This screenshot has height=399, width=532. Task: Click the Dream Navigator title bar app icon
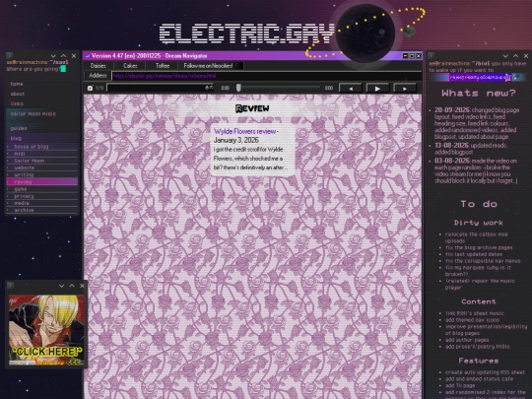pyautogui.click(x=88, y=55)
